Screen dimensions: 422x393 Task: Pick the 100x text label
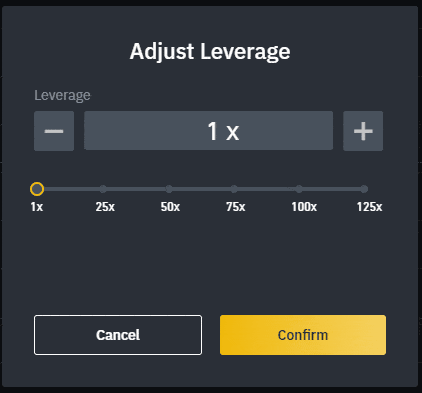[304, 207]
